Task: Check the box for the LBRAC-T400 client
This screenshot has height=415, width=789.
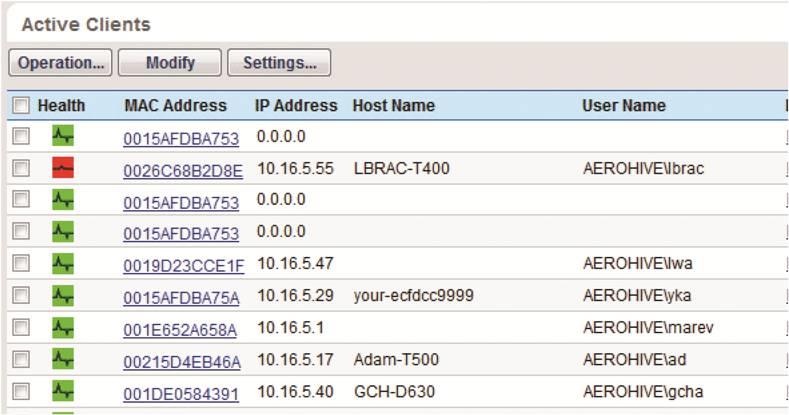Action: 21,168
